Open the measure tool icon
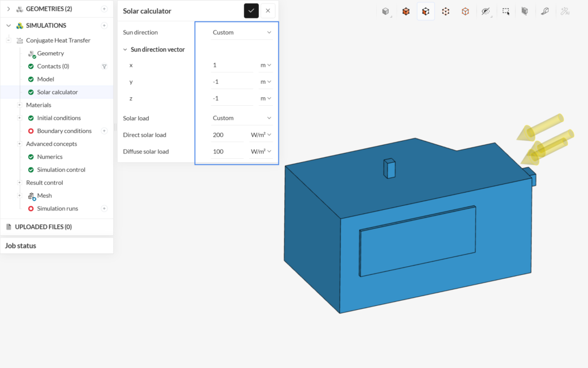The width and height of the screenshot is (588, 368). coord(545,11)
